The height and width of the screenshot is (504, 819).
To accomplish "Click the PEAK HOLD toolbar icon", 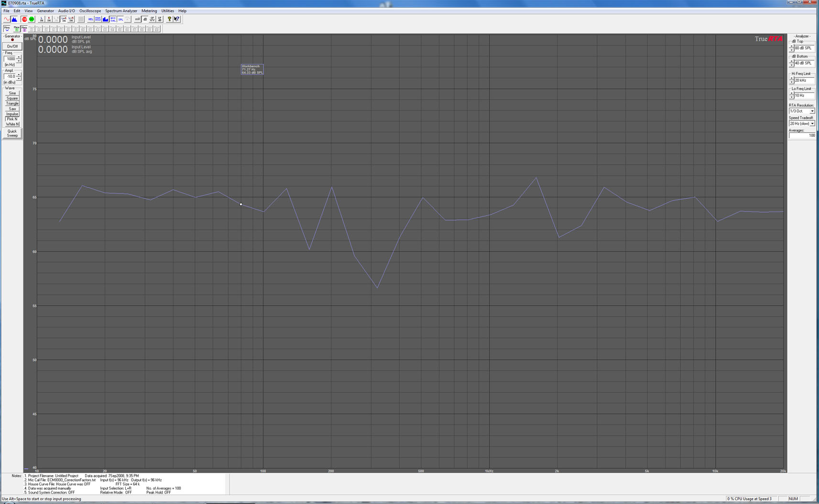I will pyautogui.click(x=98, y=19).
